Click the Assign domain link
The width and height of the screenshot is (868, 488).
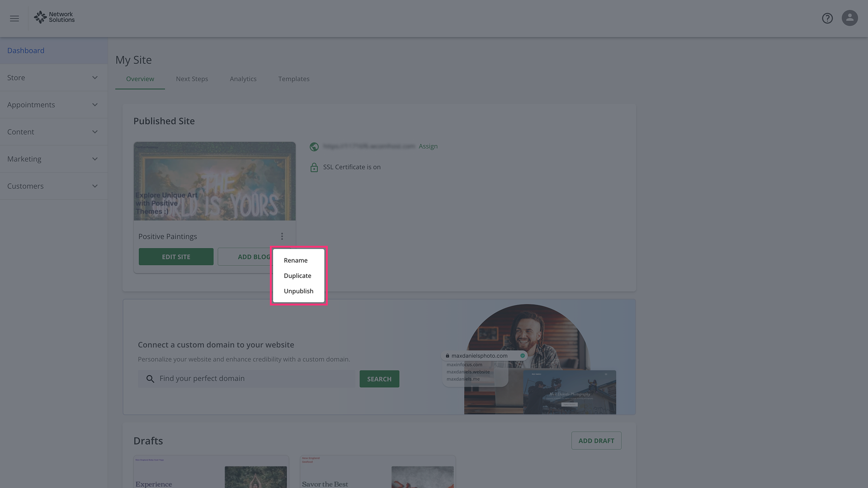[428, 146]
